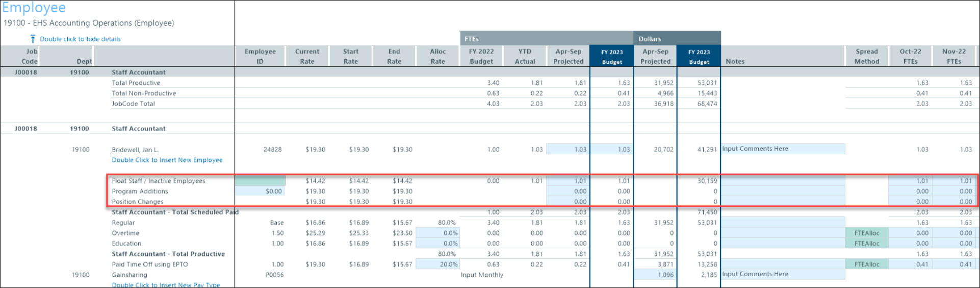
Task: Click Gainsharing Input Comments Here notes field
Action: pos(782,274)
